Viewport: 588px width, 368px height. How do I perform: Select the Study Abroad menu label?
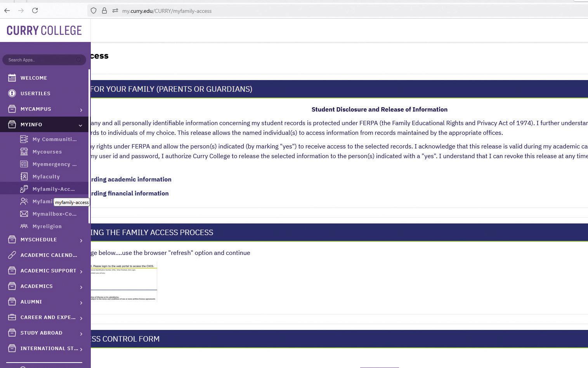click(x=42, y=333)
